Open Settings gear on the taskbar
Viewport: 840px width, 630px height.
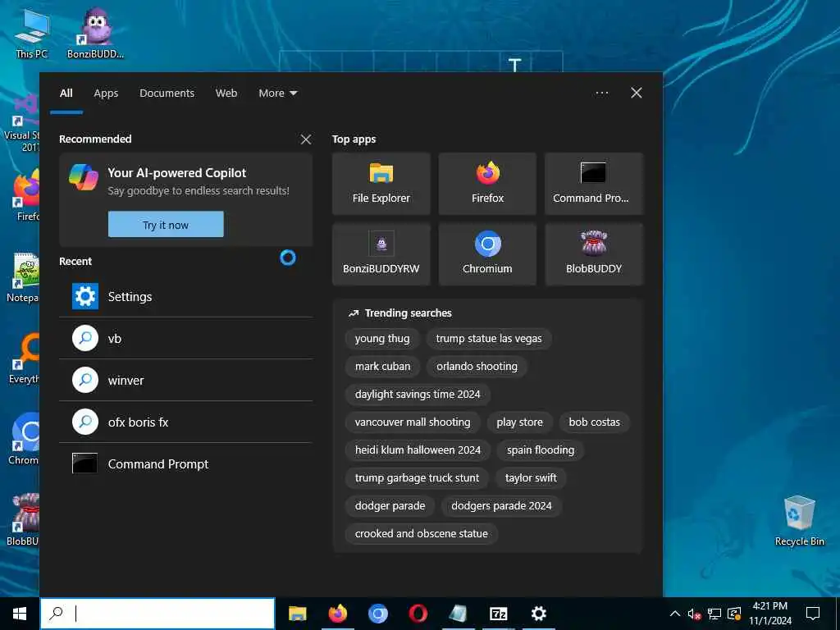pyautogui.click(x=538, y=614)
